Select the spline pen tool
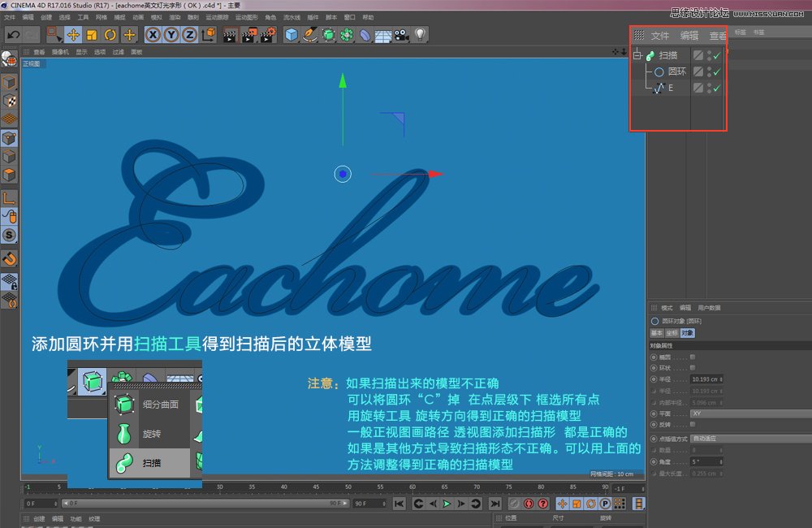 coord(310,34)
